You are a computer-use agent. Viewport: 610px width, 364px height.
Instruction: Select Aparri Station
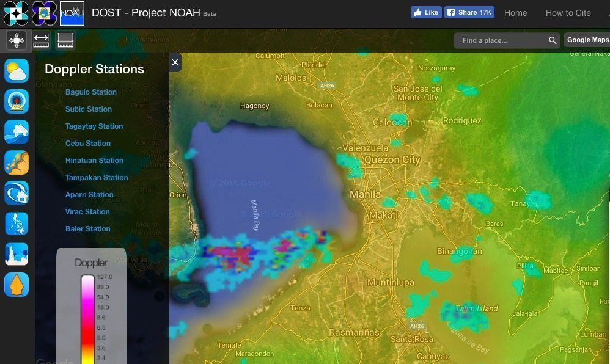tap(89, 195)
